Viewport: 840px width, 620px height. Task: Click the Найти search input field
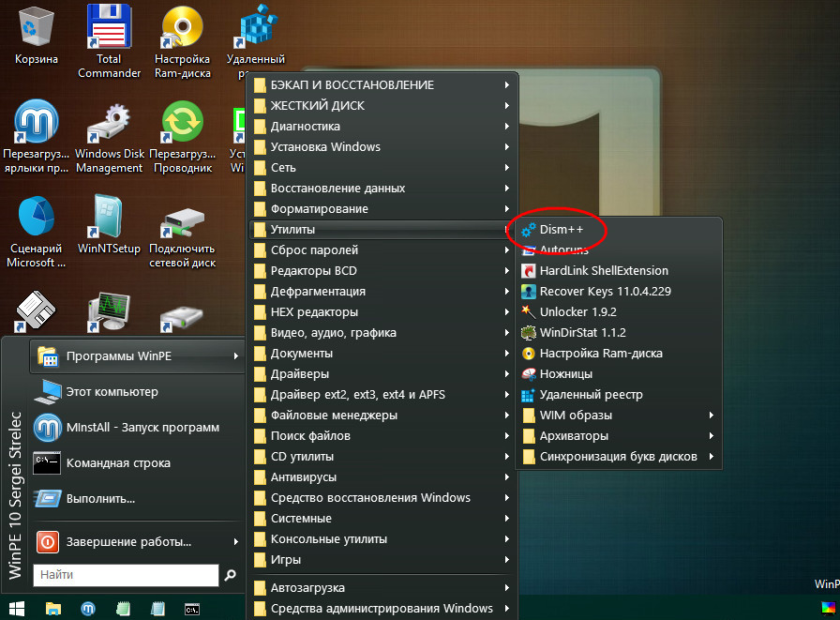(x=126, y=574)
